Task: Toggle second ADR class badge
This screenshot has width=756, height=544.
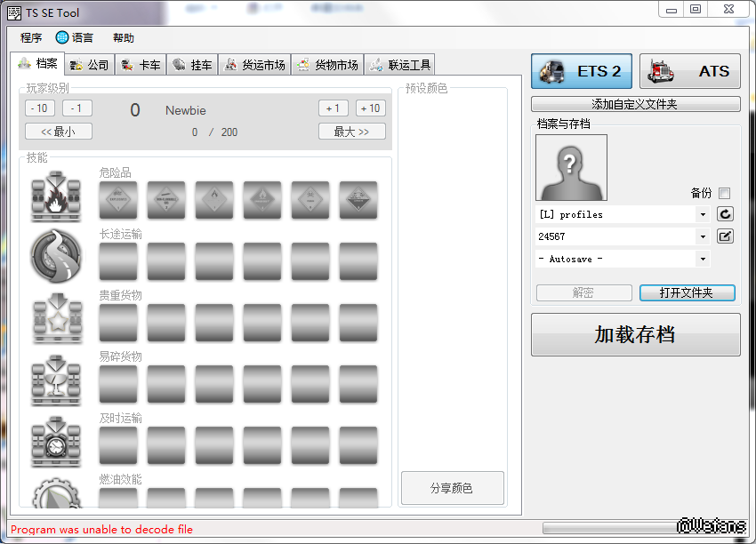Action: (x=166, y=200)
